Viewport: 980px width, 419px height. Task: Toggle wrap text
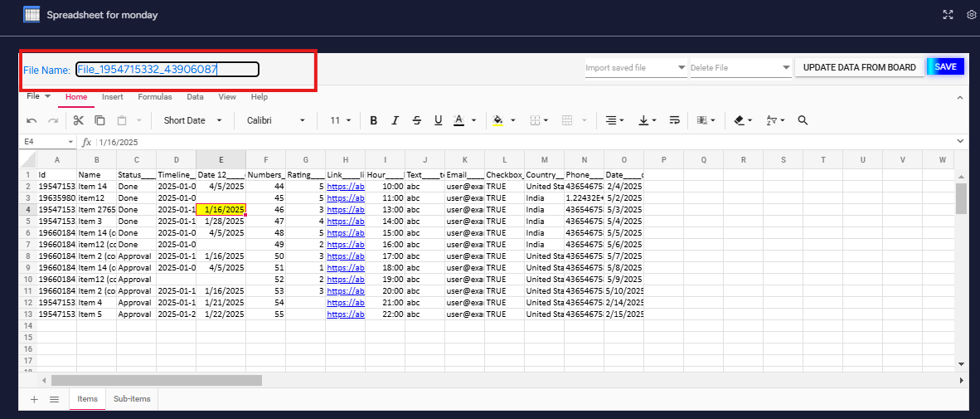[674, 120]
